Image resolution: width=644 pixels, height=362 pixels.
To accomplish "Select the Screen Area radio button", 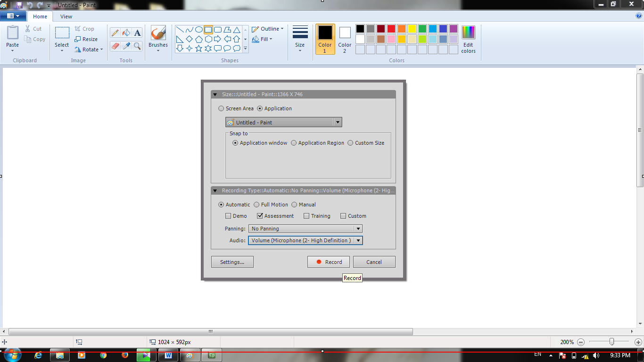I will (221, 108).
